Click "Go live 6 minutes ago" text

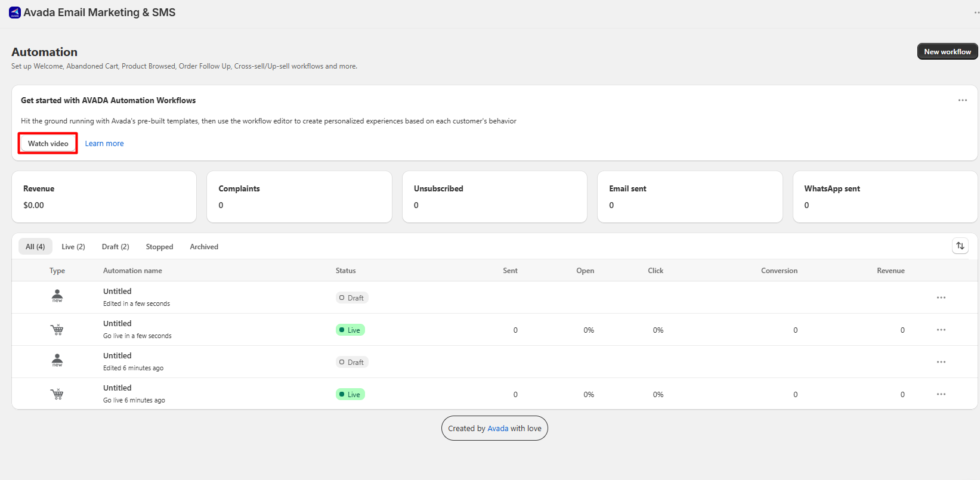(x=134, y=400)
